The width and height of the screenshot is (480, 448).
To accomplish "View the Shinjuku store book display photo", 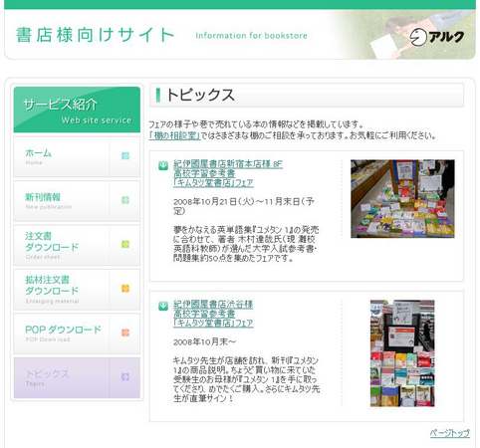I will 402,199.
